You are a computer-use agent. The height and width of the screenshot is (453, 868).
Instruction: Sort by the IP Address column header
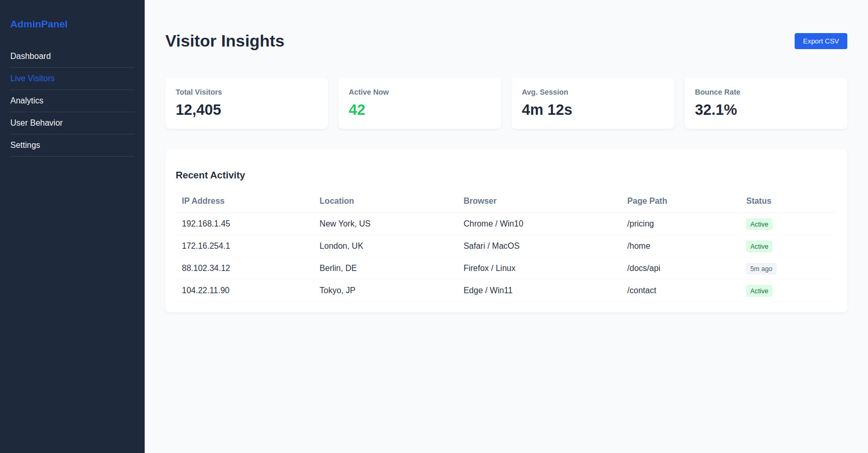click(203, 201)
